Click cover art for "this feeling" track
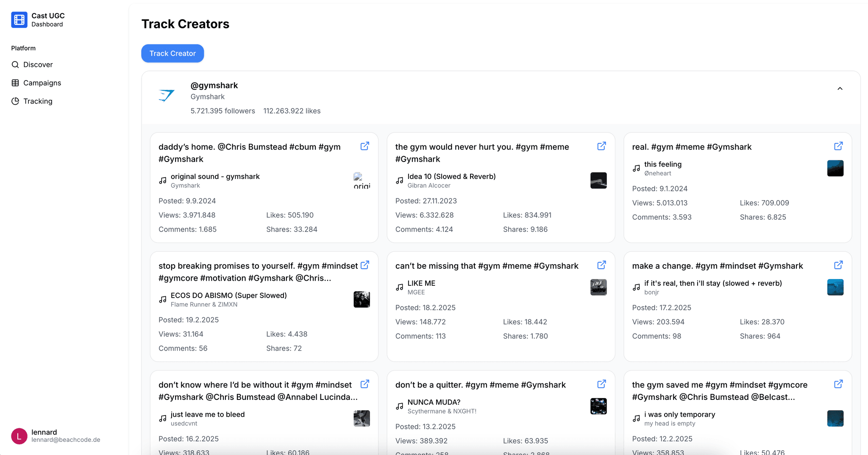The height and width of the screenshot is (455, 868). click(x=835, y=168)
